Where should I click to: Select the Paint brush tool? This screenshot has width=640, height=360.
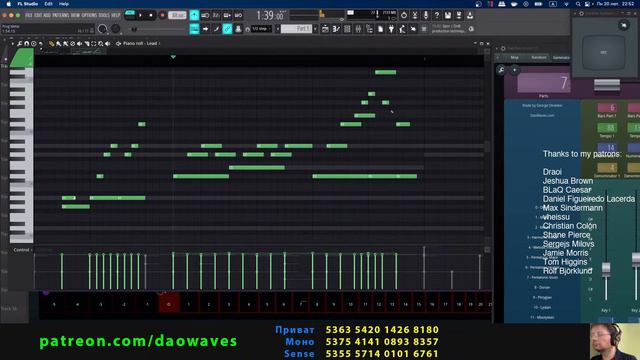click(58, 43)
